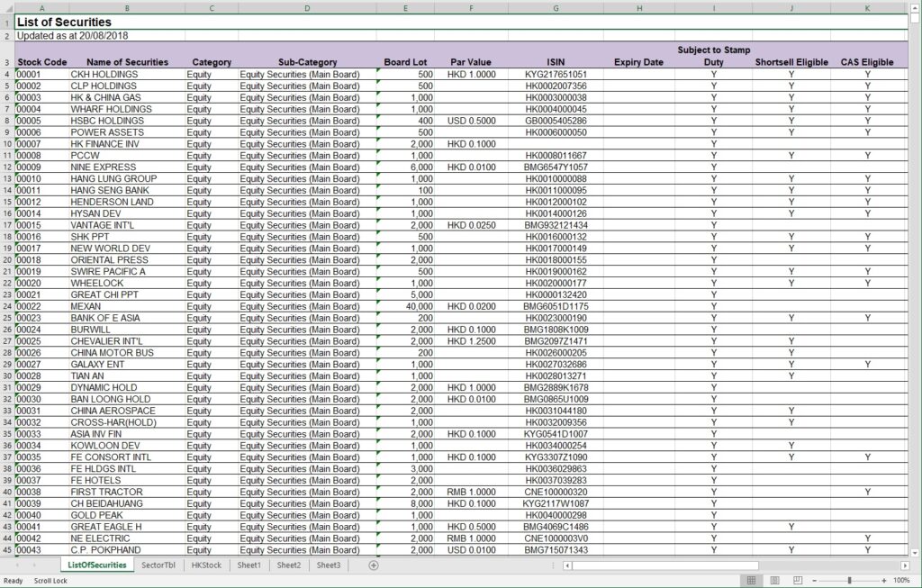Select ISIN cell CNE100000320
The image size is (922, 588).
(556, 493)
